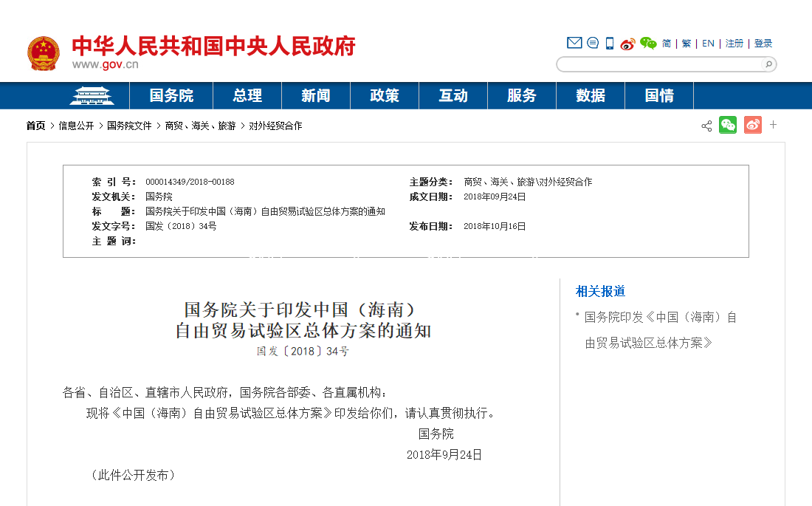Open the WeChat icon in header
812x506 pixels.
[x=648, y=43]
